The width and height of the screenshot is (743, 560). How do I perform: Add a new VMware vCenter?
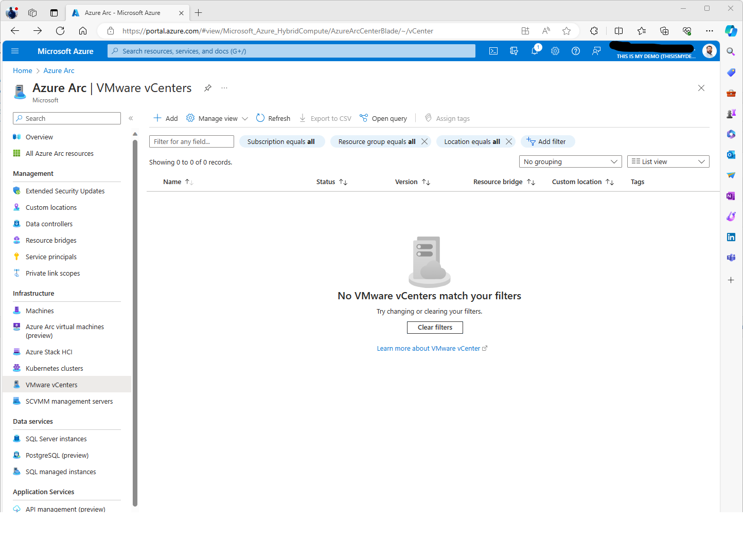165,118
